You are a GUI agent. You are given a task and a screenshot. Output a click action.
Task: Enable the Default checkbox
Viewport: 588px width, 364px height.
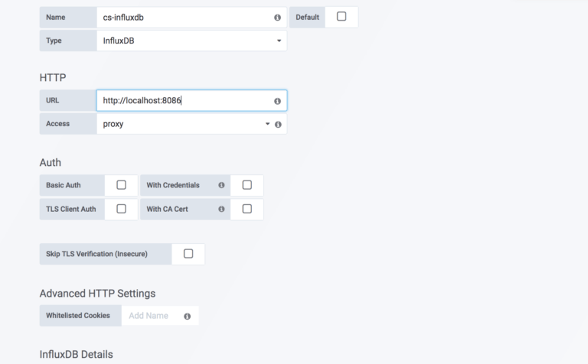coord(341,17)
